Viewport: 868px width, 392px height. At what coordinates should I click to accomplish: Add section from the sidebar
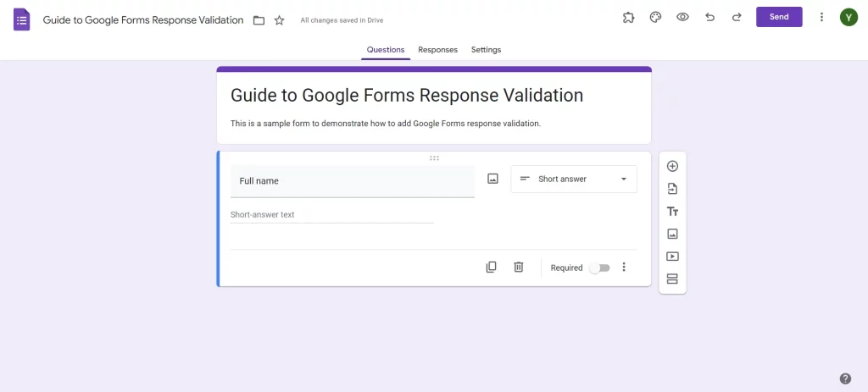click(672, 279)
